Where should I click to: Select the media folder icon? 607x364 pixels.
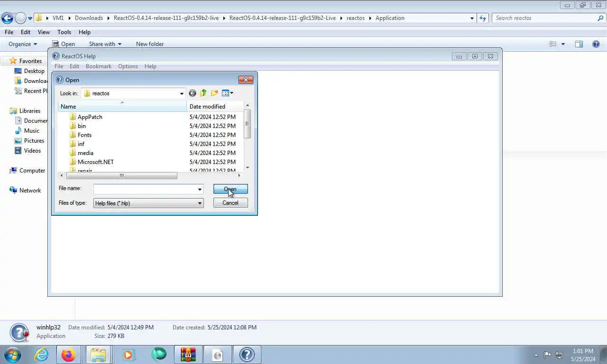73,153
